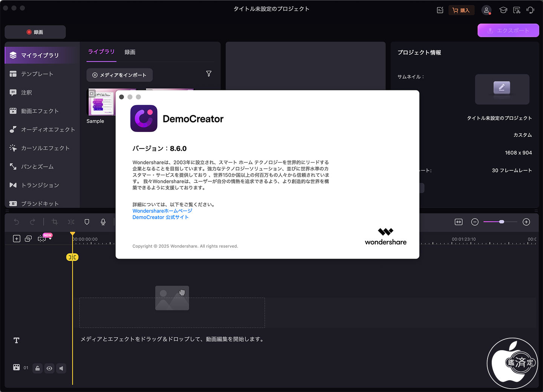Image resolution: width=543 pixels, height=392 pixels.
Task: Open オーディオエフェクト in the sidebar
Action: pos(42,129)
